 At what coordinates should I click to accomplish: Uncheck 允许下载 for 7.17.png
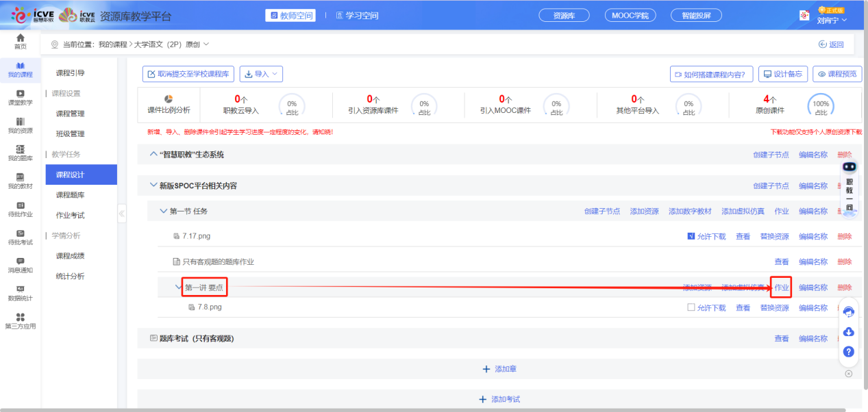pos(691,237)
